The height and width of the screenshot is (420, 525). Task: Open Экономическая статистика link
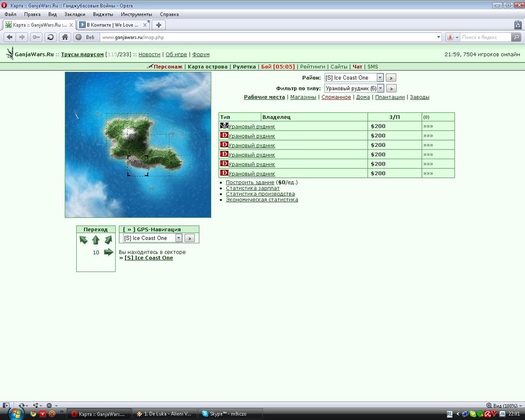click(x=262, y=200)
